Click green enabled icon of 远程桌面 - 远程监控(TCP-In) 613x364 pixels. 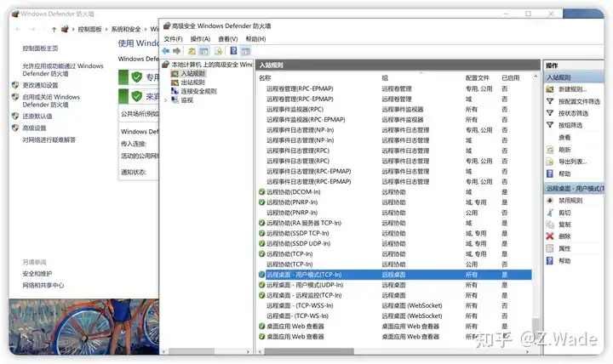[x=262, y=295]
